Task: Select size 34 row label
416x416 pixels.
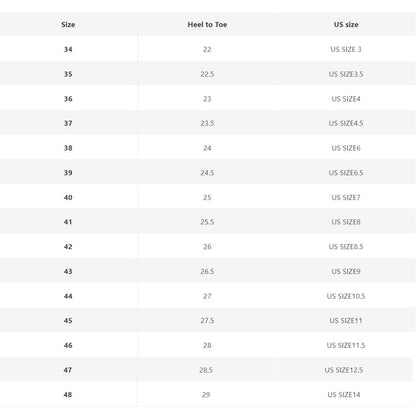Action: [68, 49]
